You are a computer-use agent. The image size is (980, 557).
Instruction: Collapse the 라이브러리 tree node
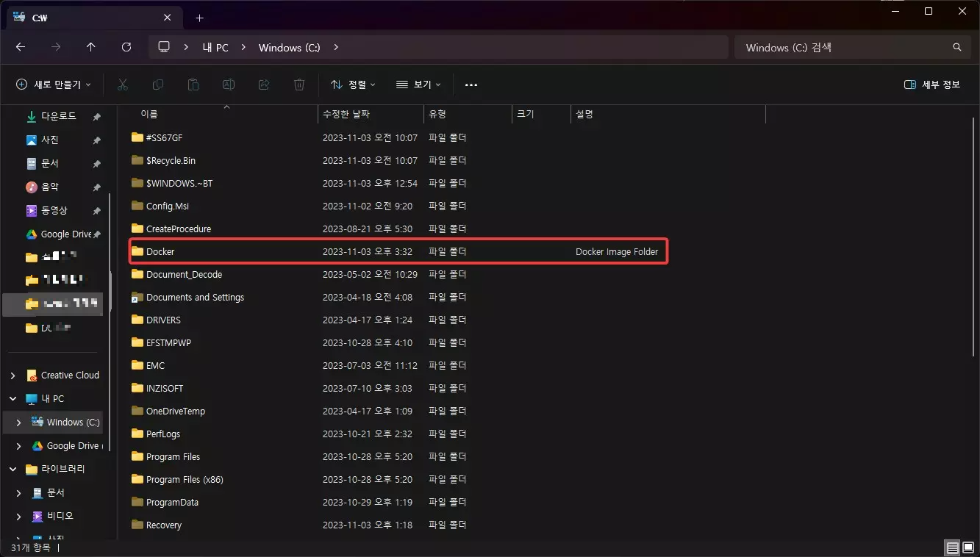12,470
